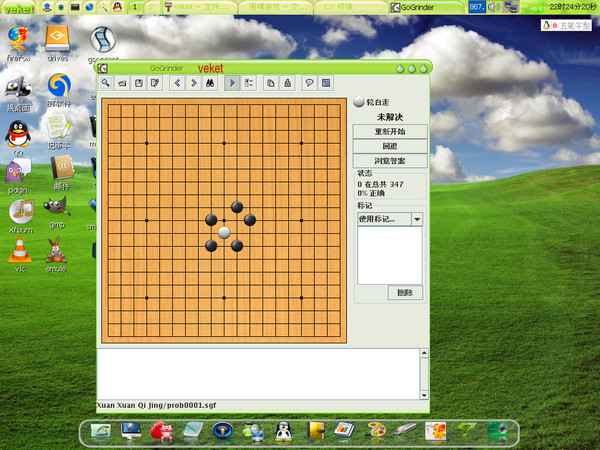Click the save disk toolbar icon
This screenshot has height=450, width=600.
click(139, 83)
